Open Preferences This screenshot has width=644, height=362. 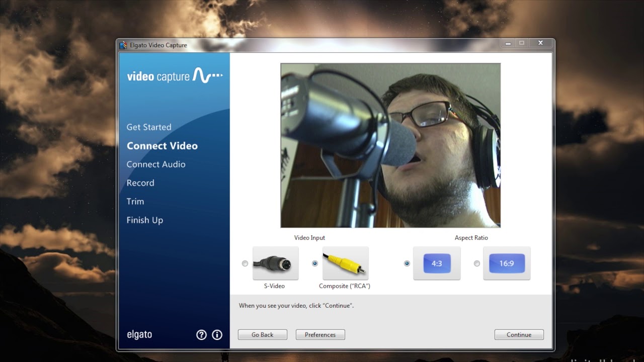320,335
